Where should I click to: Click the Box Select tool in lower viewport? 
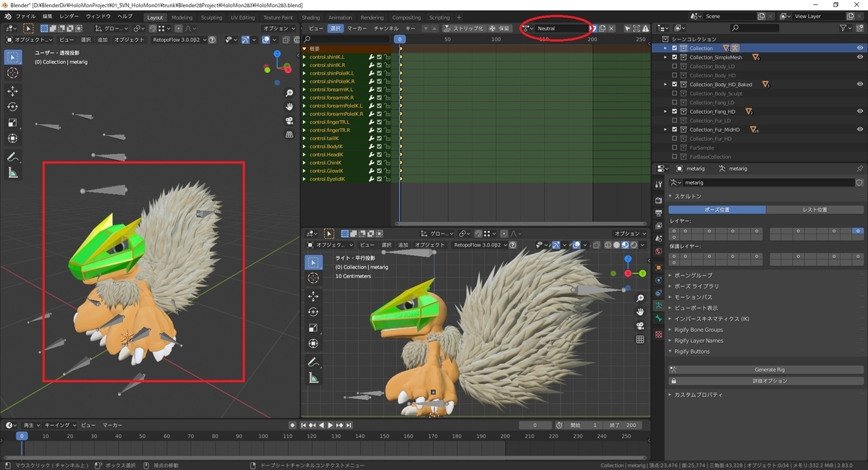(x=313, y=262)
